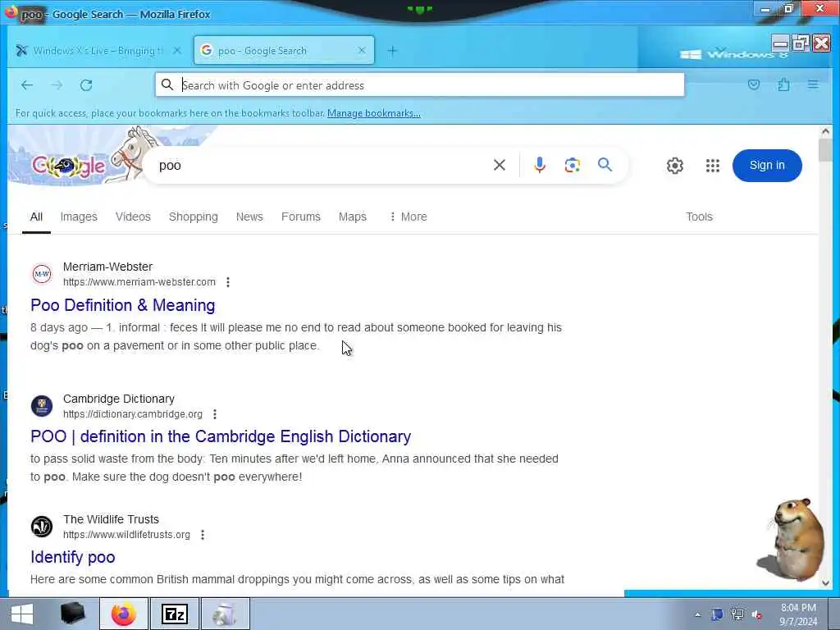Switch to Shopping results
The image size is (840, 630).
pyautogui.click(x=194, y=217)
